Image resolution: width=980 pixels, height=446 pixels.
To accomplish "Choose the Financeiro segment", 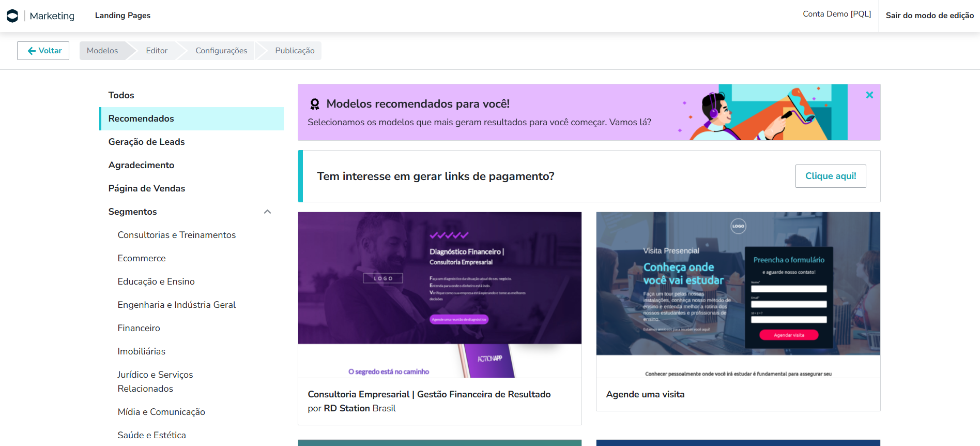I will (139, 328).
